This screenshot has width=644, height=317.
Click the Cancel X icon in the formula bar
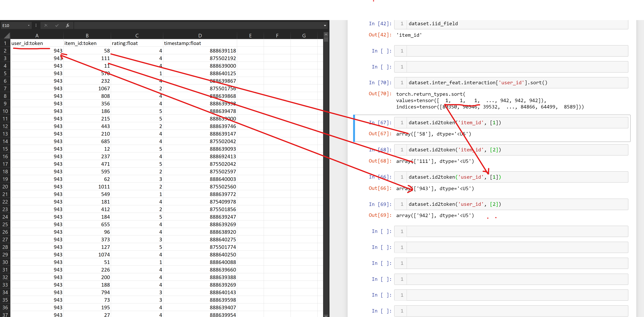point(46,25)
